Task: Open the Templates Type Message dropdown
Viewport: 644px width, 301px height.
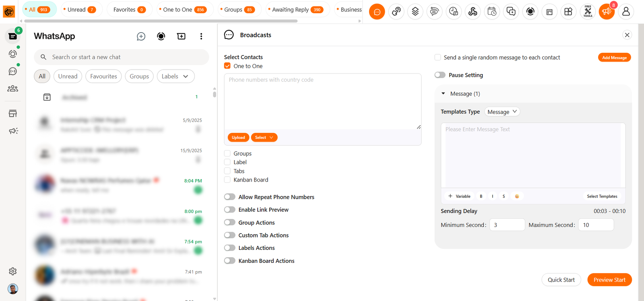Action: (502, 112)
